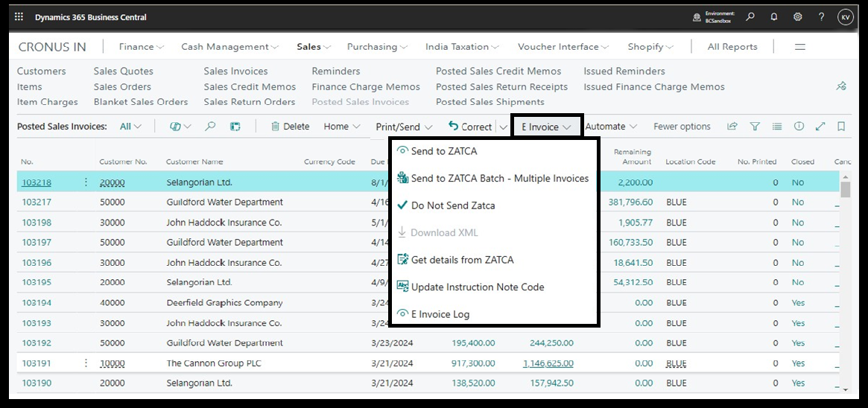Open invoice number 103218

[37, 182]
